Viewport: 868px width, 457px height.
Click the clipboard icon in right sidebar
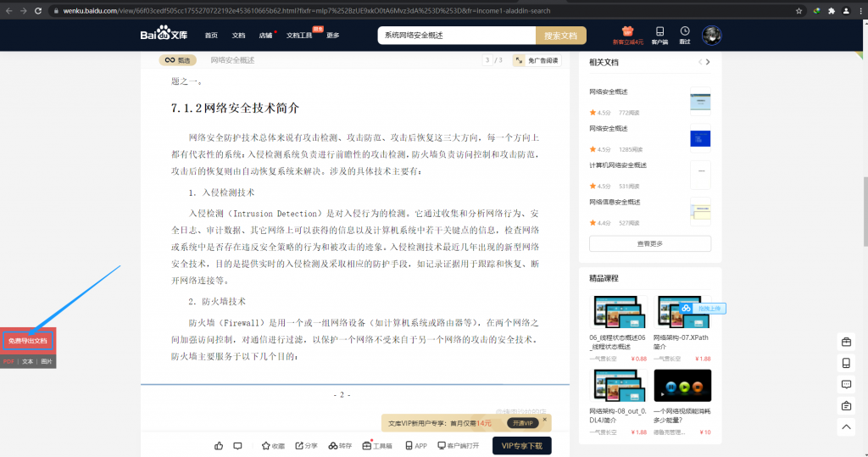[847, 406]
